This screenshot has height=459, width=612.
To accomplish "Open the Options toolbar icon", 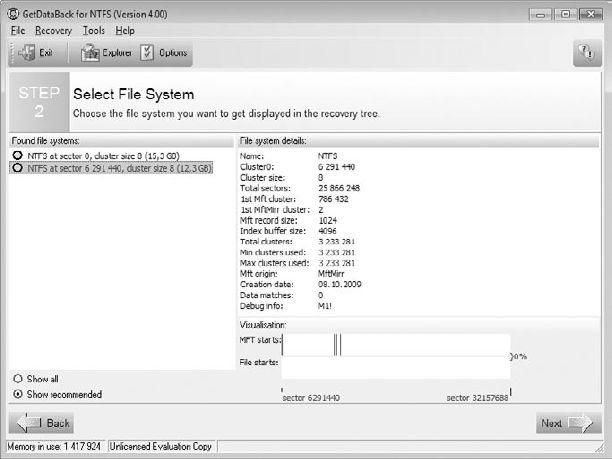I will (x=147, y=53).
